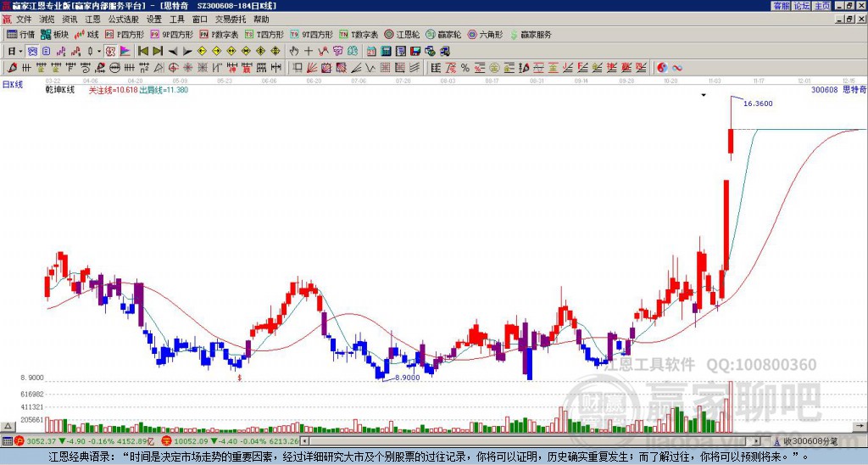
Task: Open the calendar 21 icon
Action: 371,52
